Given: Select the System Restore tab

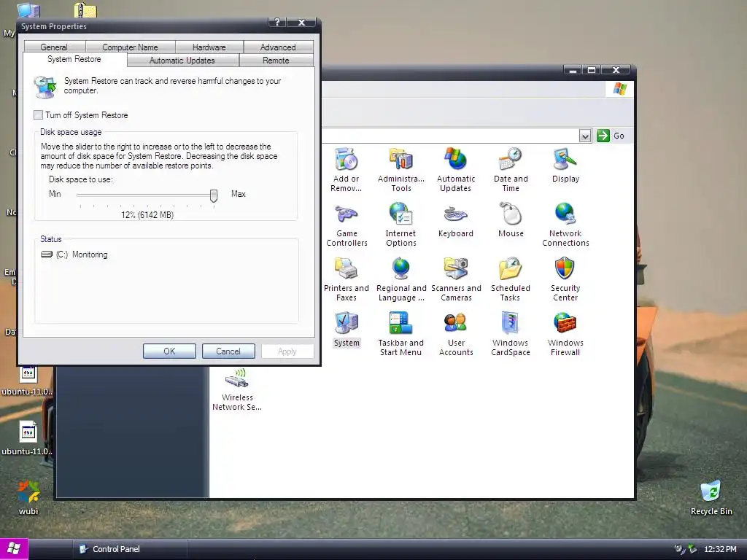Looking at the screenshot, I should coord(75,59).
